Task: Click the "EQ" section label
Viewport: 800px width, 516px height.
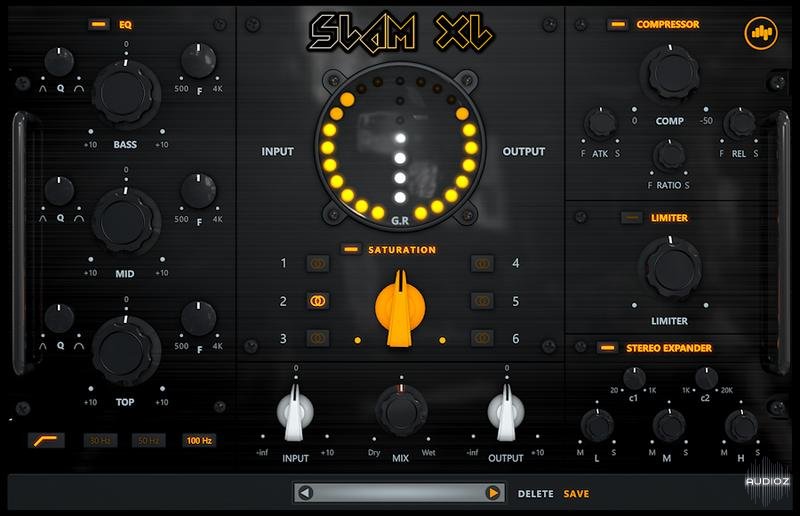Action: [x=125, y=24]
